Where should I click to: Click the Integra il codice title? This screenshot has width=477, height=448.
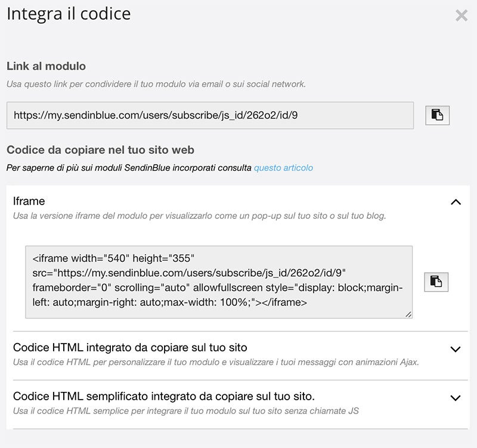(69, 14)
